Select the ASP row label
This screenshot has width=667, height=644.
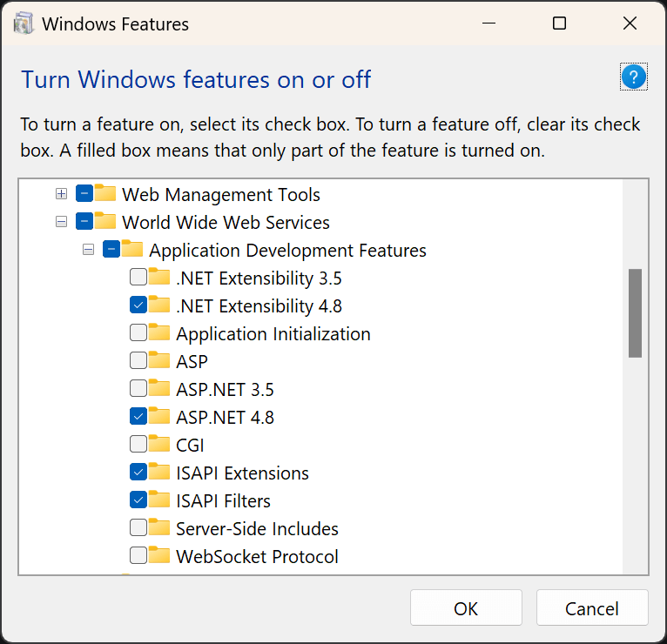(x=192, y=362)
